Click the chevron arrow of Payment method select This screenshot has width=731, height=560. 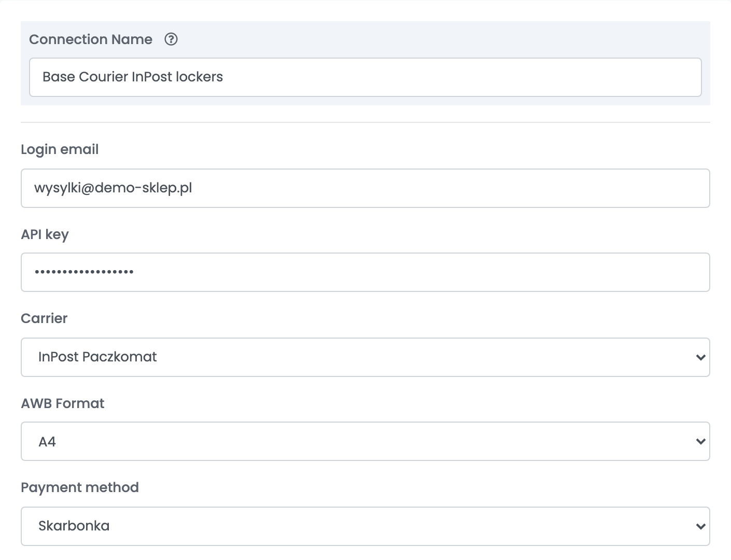(701, 526)
